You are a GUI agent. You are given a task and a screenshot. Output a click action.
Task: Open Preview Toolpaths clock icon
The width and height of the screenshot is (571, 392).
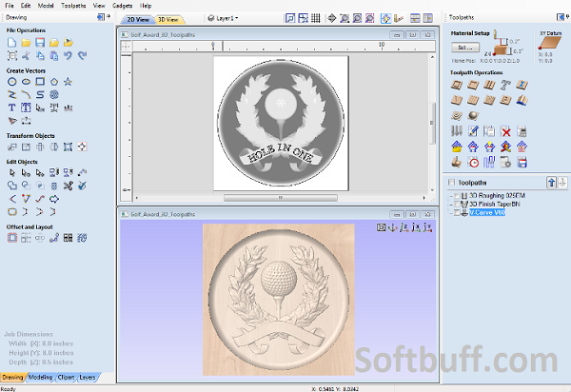click(x=473, y=163)
